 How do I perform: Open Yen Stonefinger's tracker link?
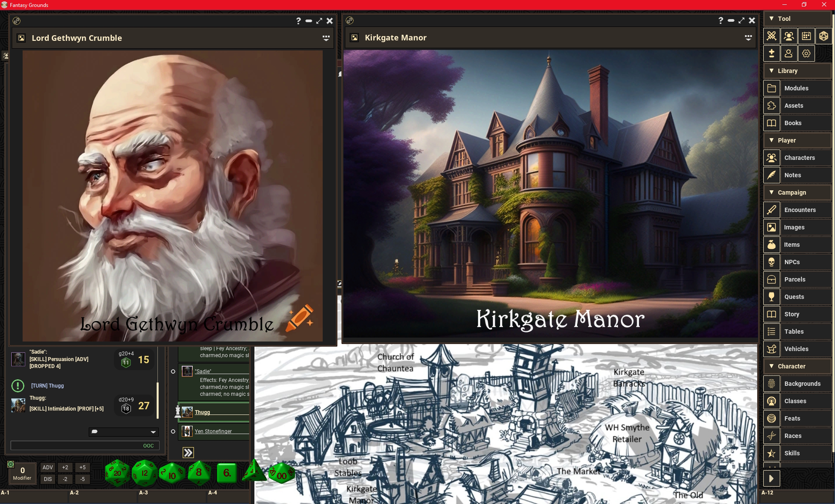click(x=213, y=431)
